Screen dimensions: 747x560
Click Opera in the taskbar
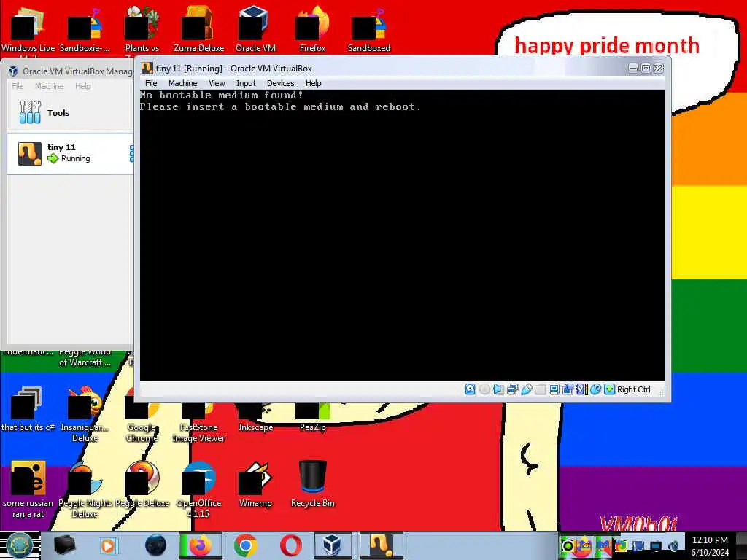290,545
